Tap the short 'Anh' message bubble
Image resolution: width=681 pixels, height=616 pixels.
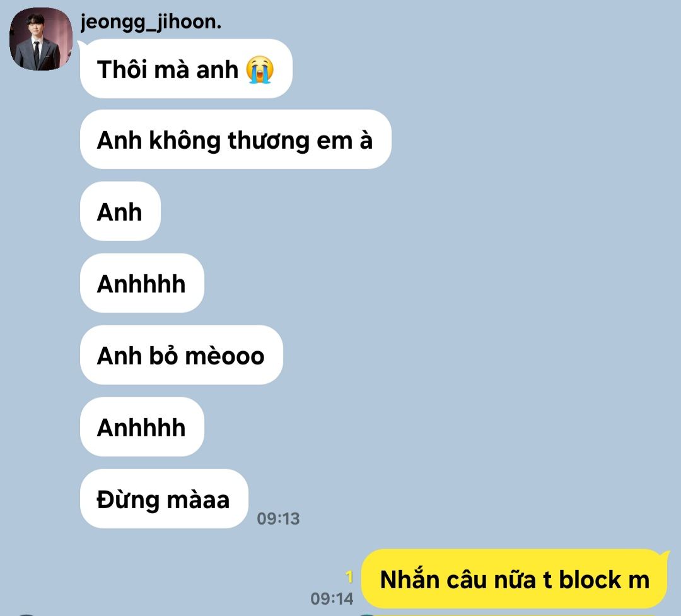(120, 211)
